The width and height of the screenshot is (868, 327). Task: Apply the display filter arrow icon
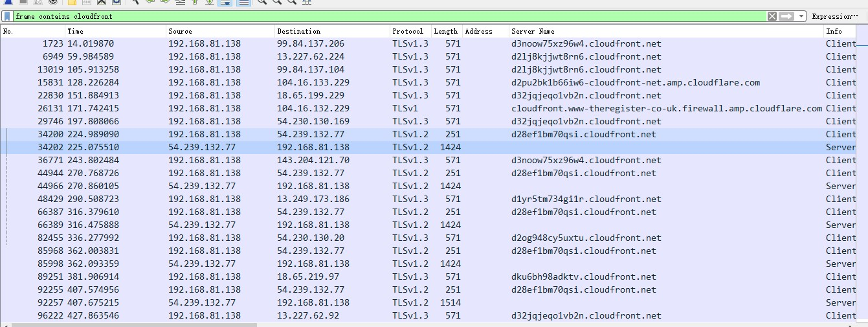(786, 16)
